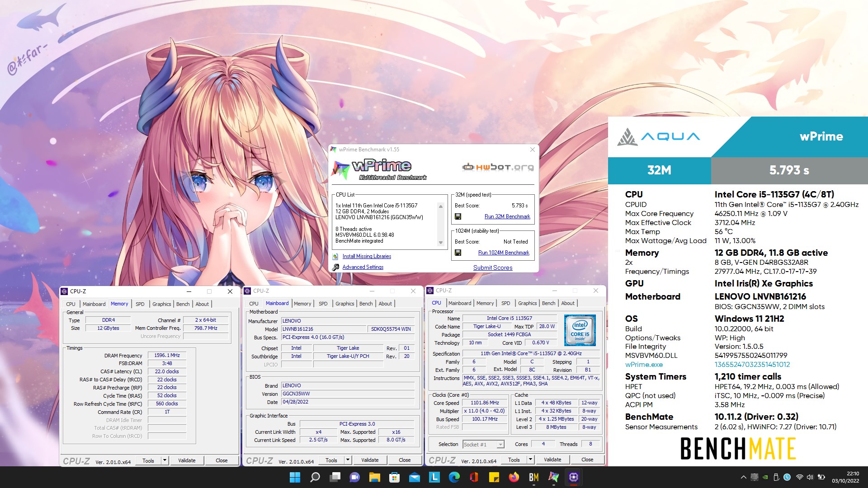Image resolution: width=868 pixels, height=488 pixels.
Task: Open the Chat taskbar icon
Action: (355, 477)
